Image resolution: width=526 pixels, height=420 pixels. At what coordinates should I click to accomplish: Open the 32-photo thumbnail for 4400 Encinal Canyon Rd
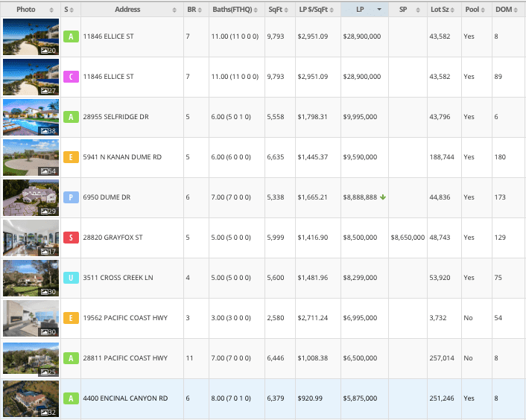click(31, 399)
